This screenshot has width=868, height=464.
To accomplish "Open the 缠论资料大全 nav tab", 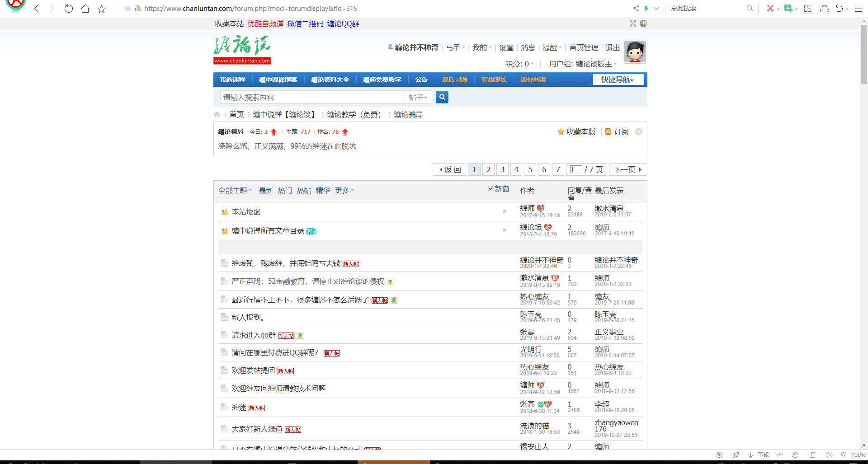I will point(330,80).
